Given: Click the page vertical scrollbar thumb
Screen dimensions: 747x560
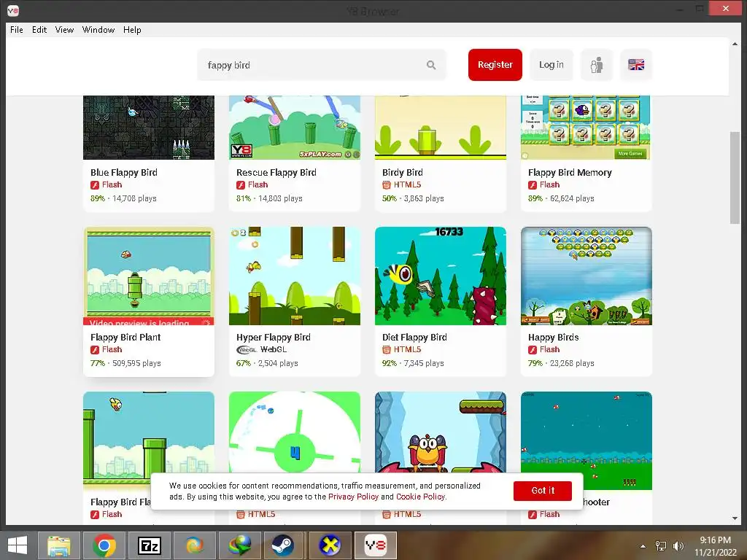Looking at the screenshot, I should [x=735, y=177].
